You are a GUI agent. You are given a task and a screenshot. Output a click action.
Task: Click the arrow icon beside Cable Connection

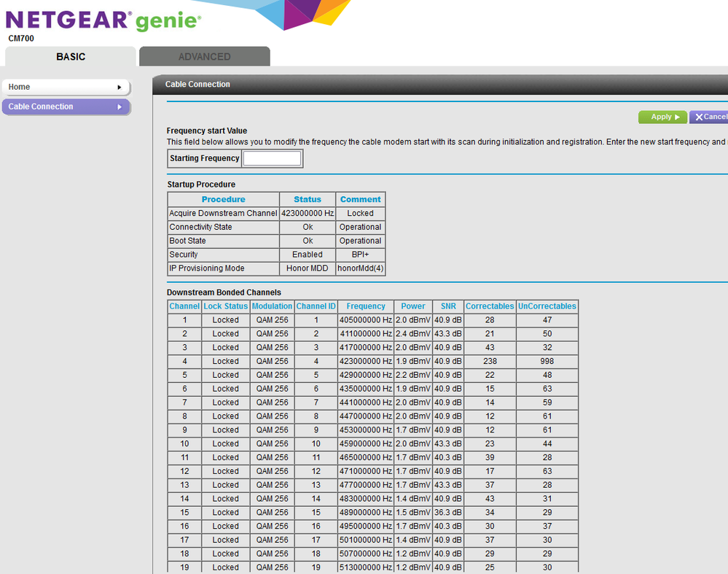(120, 107)
